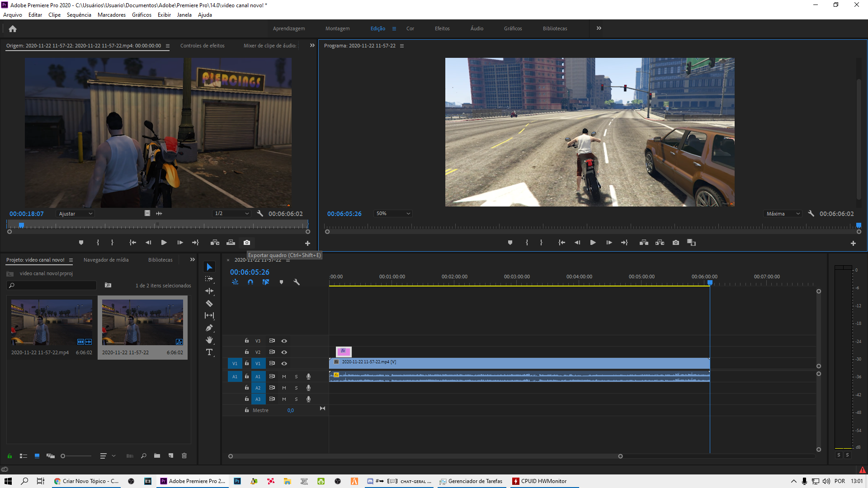Click the Home icon
This screenshot has width=868, height=488.
13,28
